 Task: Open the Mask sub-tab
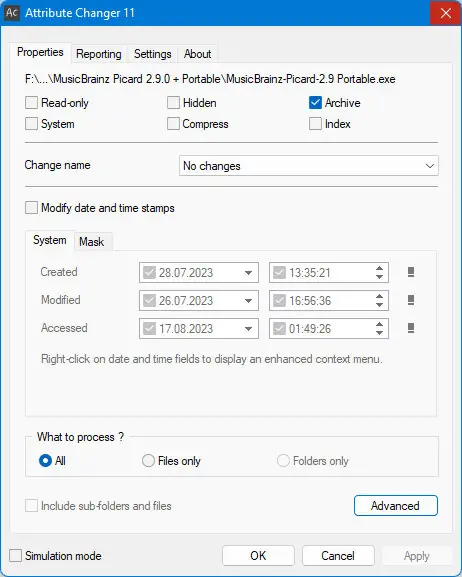[92, 242]
